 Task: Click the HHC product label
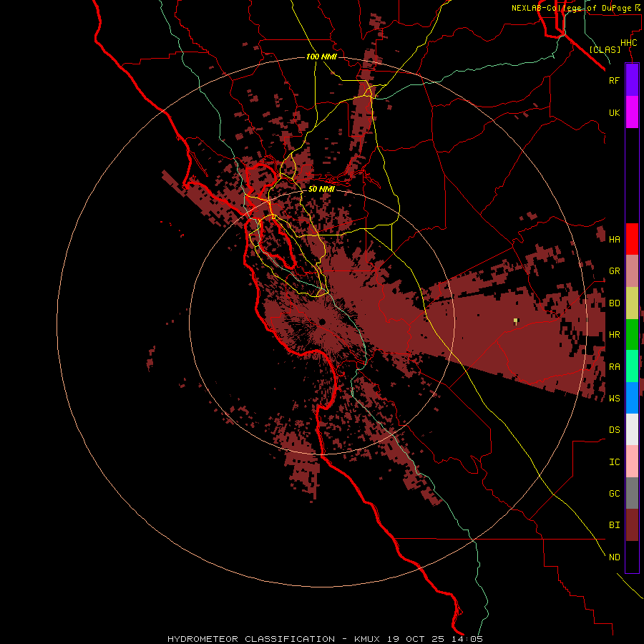629,43
